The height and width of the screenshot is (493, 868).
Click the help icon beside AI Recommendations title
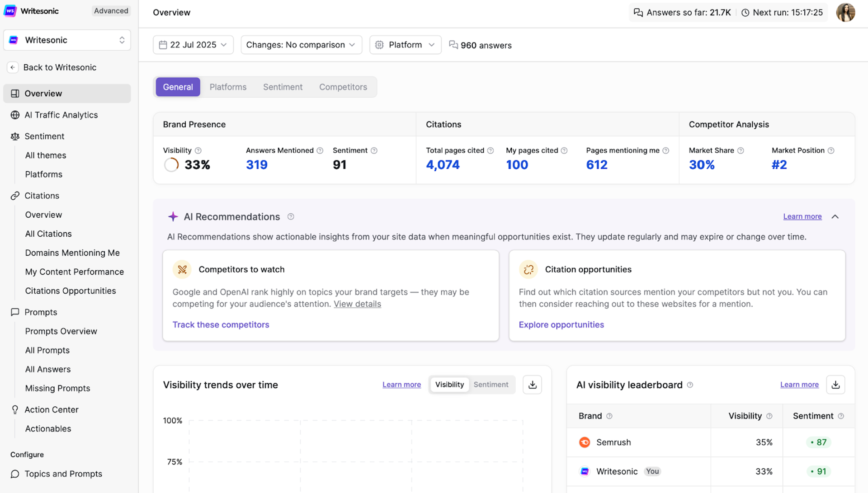(291, 216)
